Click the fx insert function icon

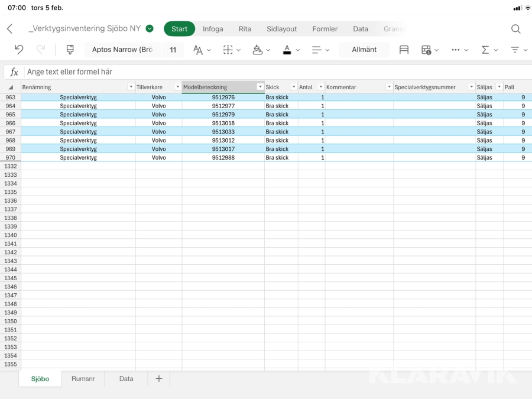(14, 72)
